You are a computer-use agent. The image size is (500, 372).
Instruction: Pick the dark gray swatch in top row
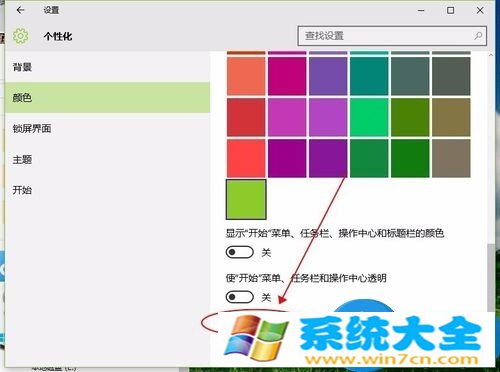pyautogui.click(x=451, y=76)
